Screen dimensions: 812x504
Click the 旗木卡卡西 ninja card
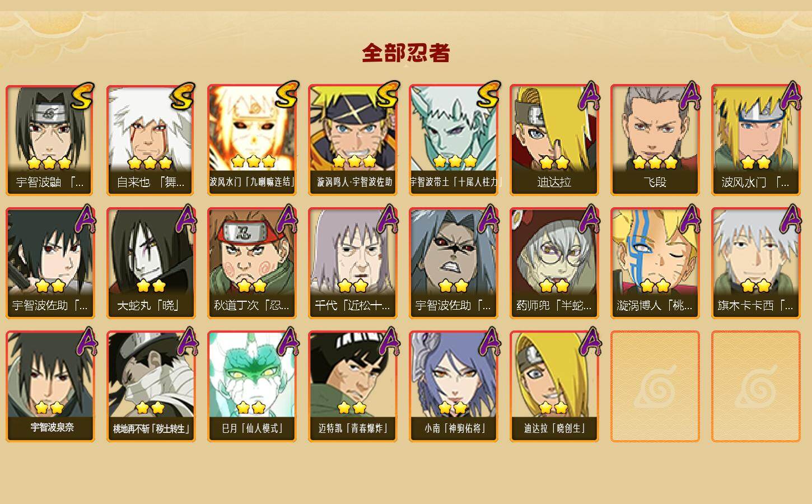755,263
